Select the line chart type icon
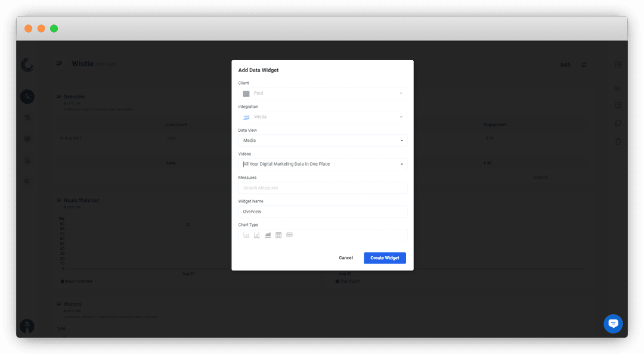 [x=246, y=235]
